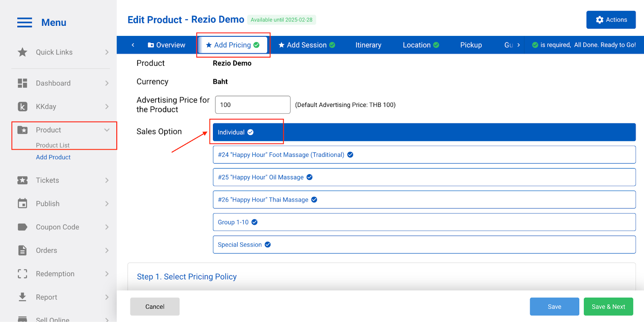Viewport: 644px width, 322px height.
Task: Click the KKday logo icon
Action: click(23, 106)
